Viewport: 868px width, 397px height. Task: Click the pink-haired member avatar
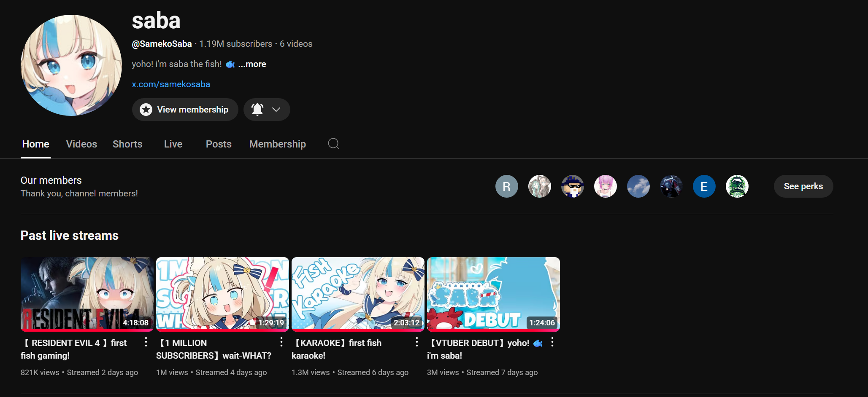coord(606,186)
